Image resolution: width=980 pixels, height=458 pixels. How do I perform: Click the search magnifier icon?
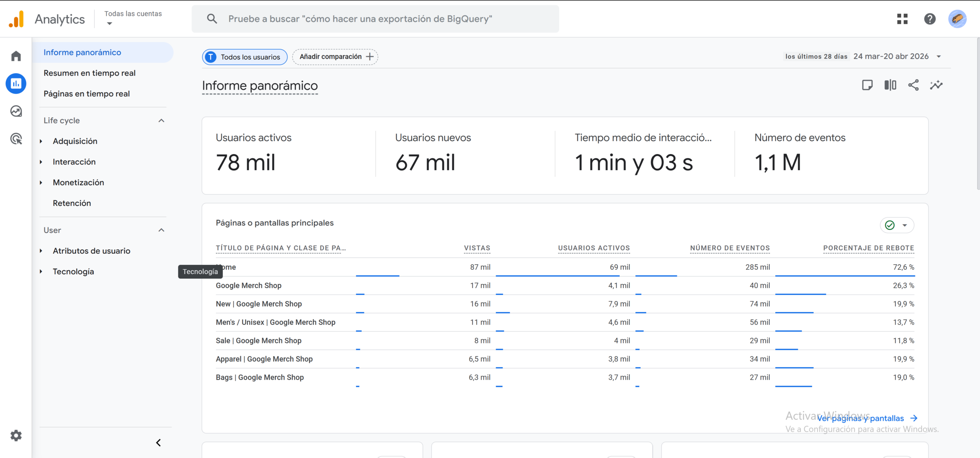(212, 19)
